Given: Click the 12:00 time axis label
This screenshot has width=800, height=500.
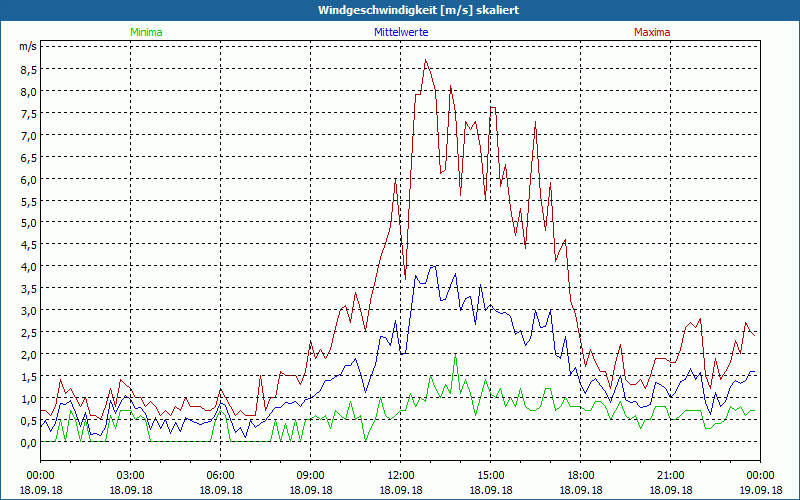Looking at the screenshot, I should (x=401, y=475).
